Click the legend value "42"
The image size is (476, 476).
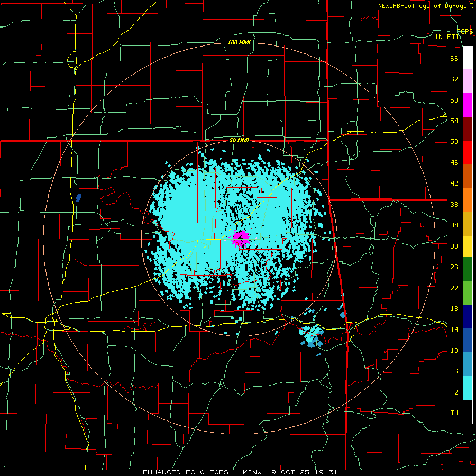(454, 184)
